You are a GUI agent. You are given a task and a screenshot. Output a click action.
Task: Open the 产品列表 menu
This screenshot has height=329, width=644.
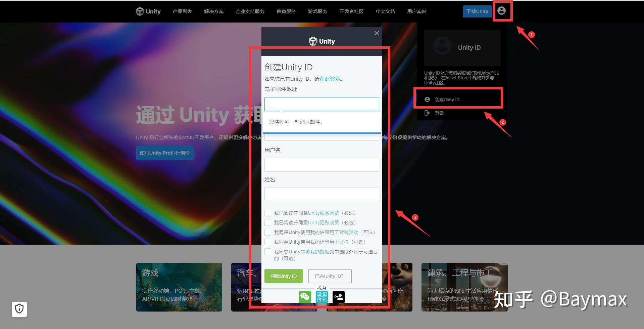[182, 11]
